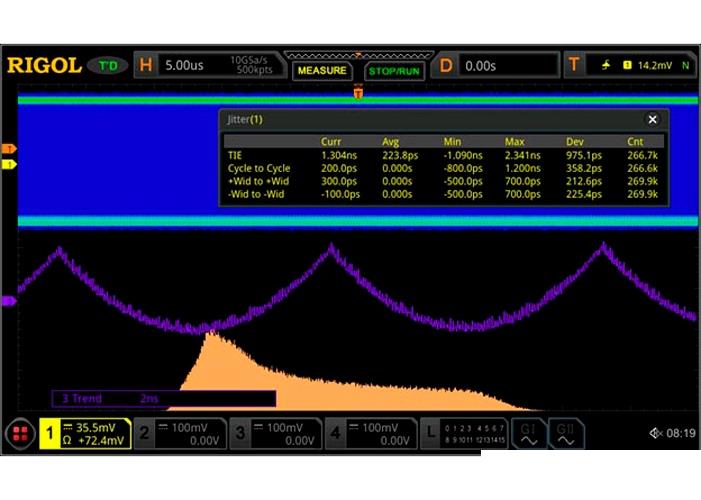The width and height of the screenshot is (701, 500).
Task: Click the T'D trigger status badge
Action: point(107,66)
